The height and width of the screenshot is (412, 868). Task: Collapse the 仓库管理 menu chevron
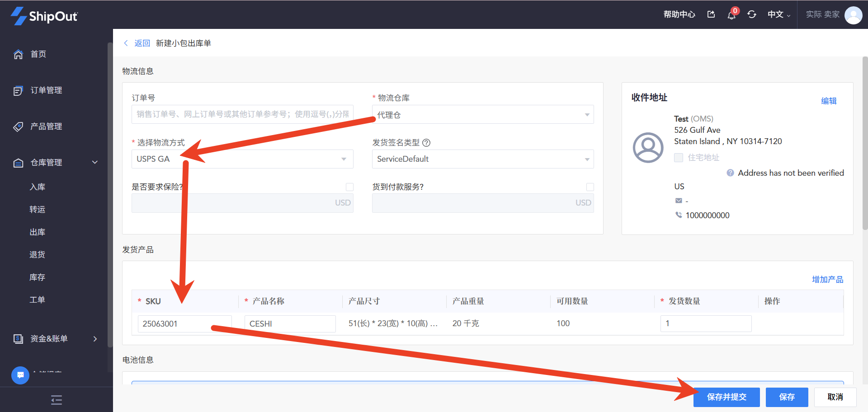tap(95, 162)
